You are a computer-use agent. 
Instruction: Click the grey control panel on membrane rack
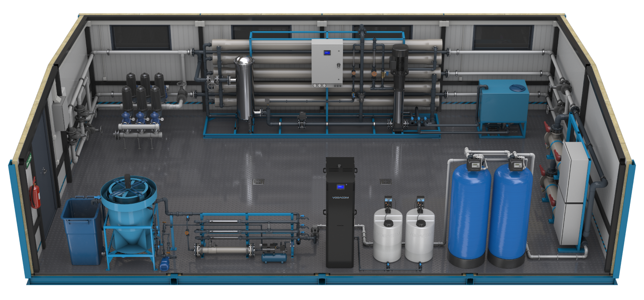tap(328, 62)
